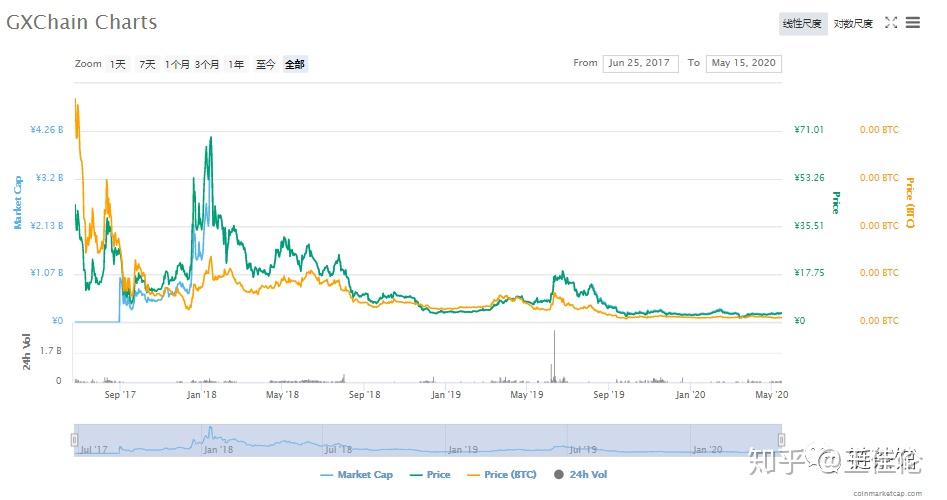Click navigator timeline at Jan '18
This screenshot has height=500, width=947.
[x=218, y=450]
